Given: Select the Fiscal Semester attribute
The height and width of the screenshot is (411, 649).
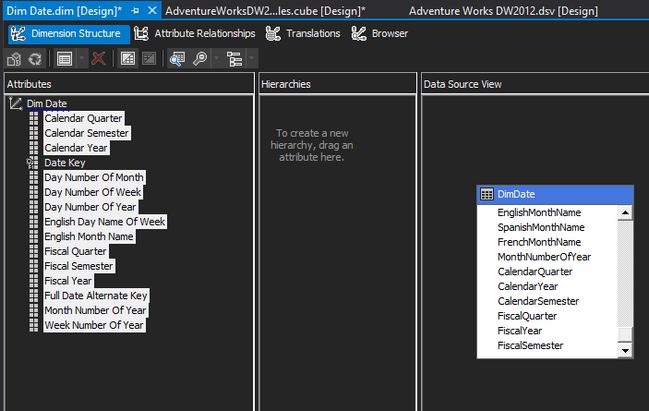Looking at the screenshot, I should click(79, 266).
